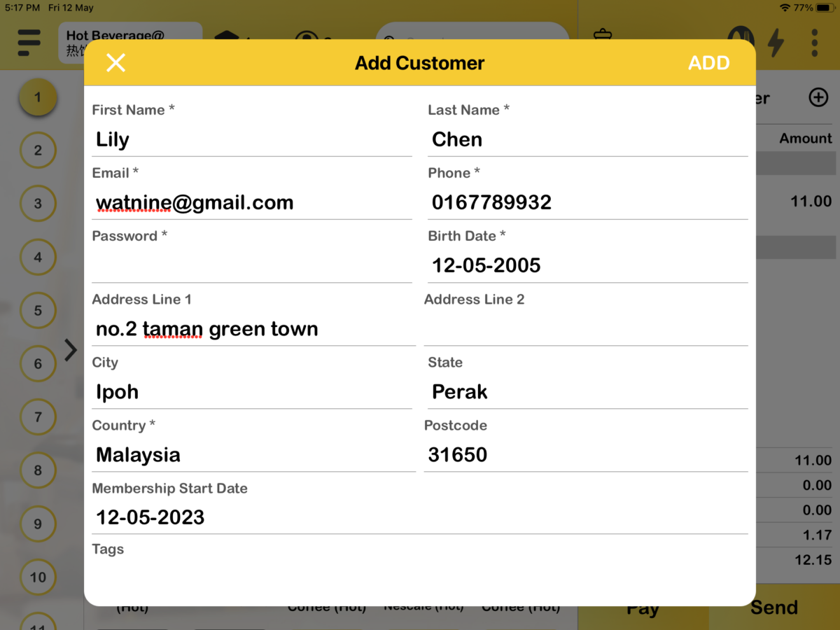
Task: Open the hamburger navigation menu
Action: [x=29, y=43]
